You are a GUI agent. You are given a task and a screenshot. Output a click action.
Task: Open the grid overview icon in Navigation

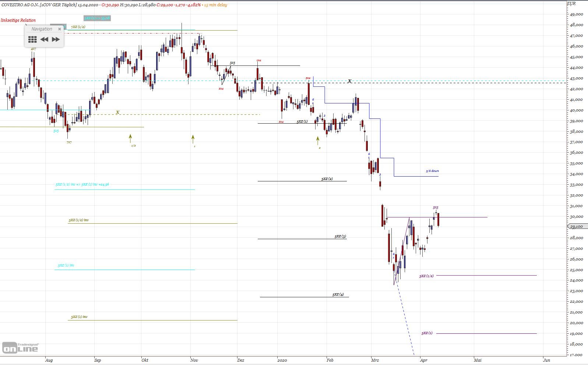(x=32, y=39)
